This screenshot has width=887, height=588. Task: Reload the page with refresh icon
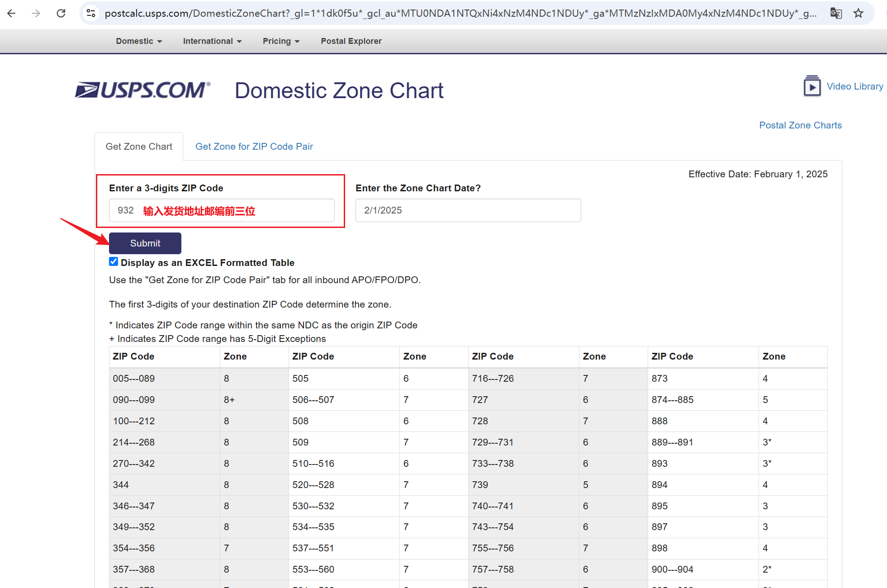pyautogui.click(x=61, y=13)
